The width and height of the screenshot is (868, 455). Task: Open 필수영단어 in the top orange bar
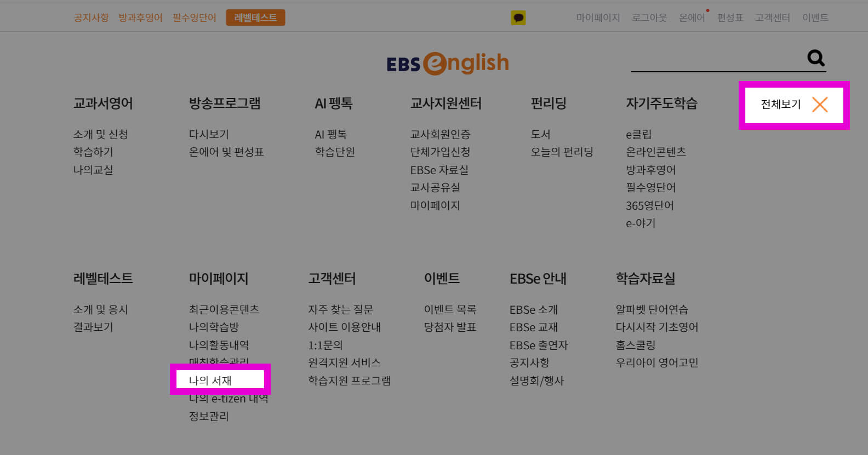coord(195,18)
